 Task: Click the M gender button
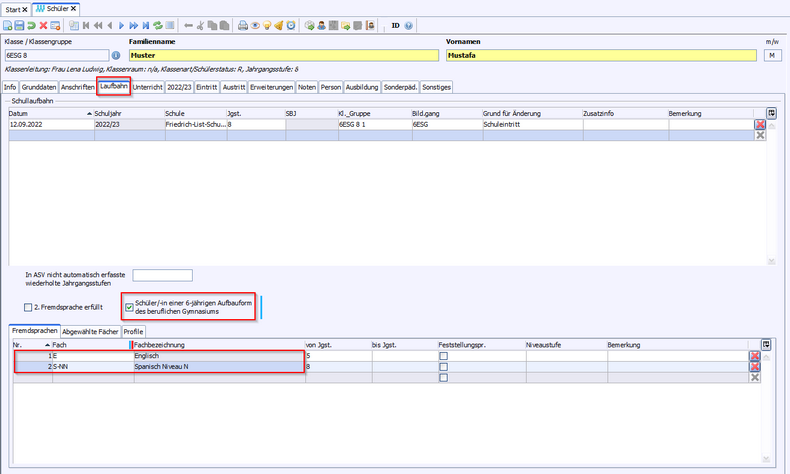771,56
